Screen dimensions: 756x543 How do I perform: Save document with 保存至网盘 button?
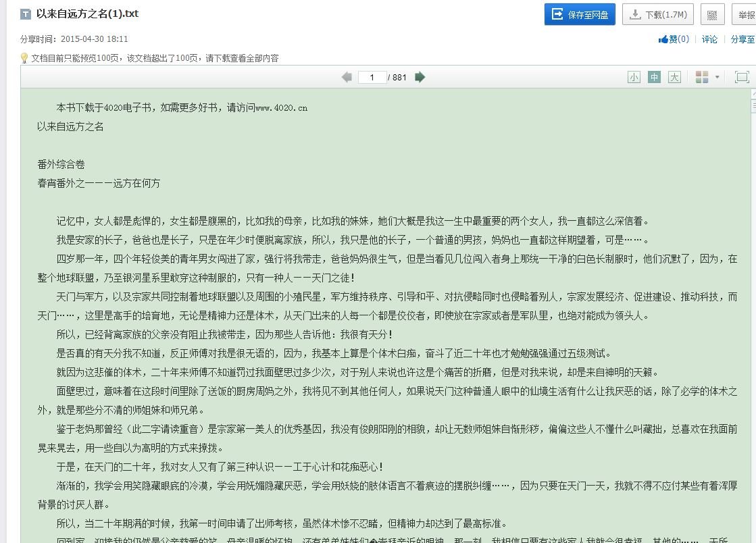[579, 14]
